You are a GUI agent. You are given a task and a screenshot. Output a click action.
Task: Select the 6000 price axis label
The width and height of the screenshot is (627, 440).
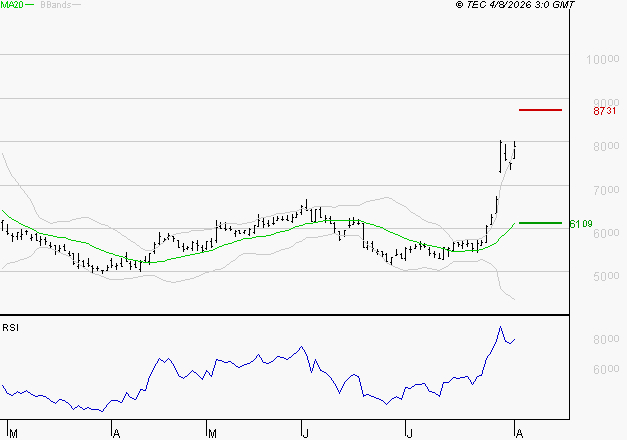606,233
